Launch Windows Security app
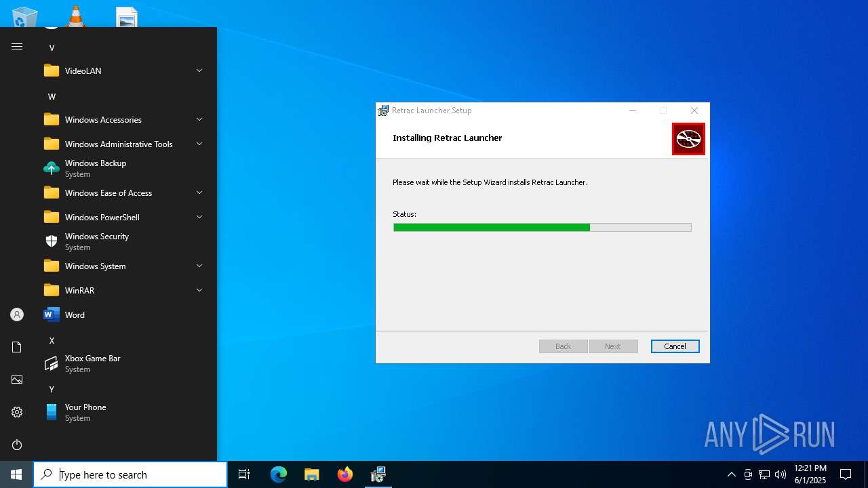 123,241
